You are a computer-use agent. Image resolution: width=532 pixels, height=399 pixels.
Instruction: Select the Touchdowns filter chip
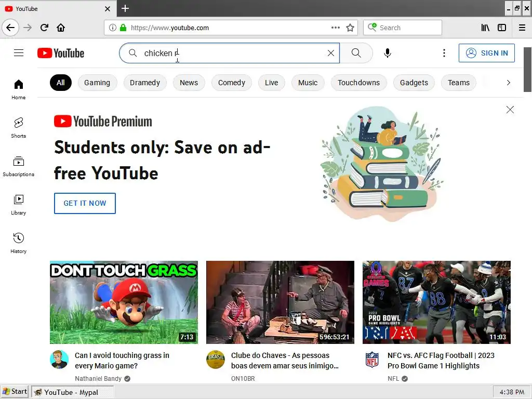(358, 83)
